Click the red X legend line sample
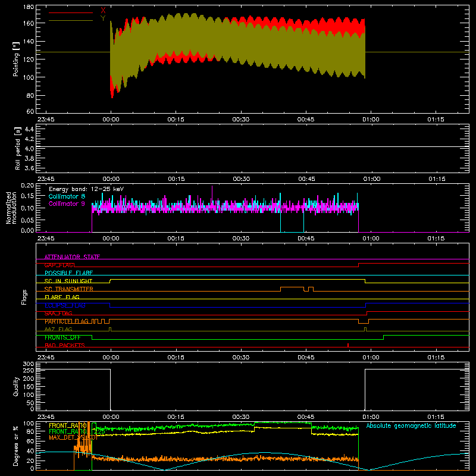Screen dimensions: 476x476 pyautogui.click(x=71, y=12)
